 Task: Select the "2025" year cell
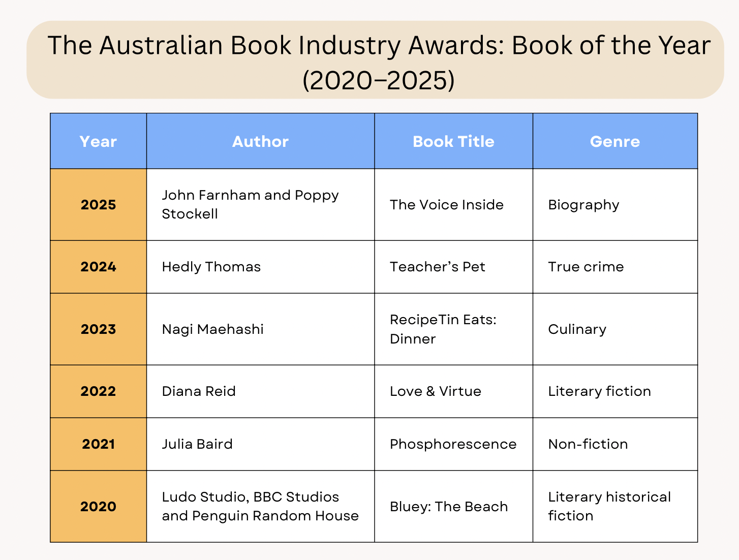coord(98,205)
